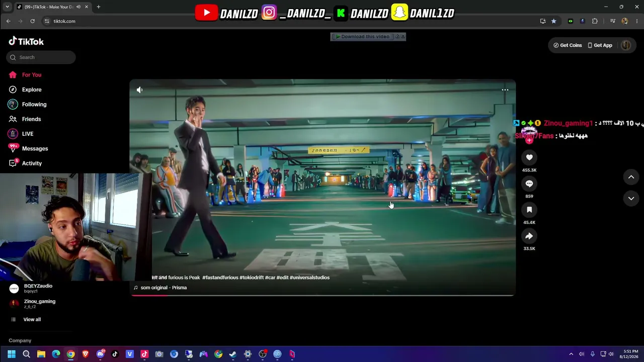Open the Windows Start menu

click(12, 354)
